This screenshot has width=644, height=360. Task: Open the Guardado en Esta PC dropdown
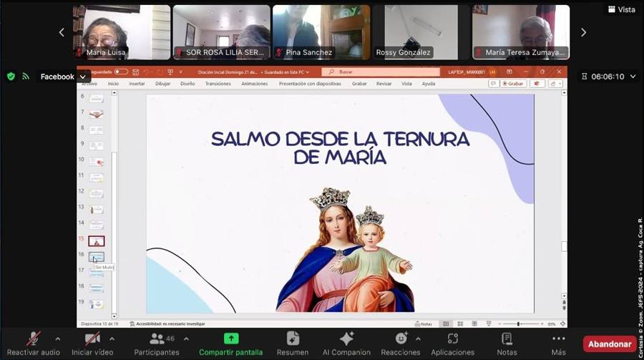point(287,72)
